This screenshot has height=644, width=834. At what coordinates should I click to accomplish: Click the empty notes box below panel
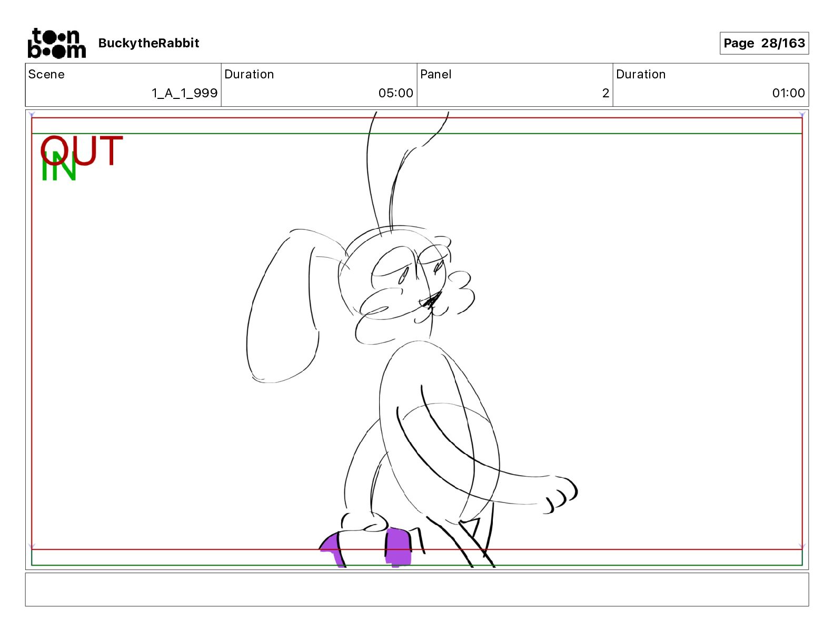(417, 589)
